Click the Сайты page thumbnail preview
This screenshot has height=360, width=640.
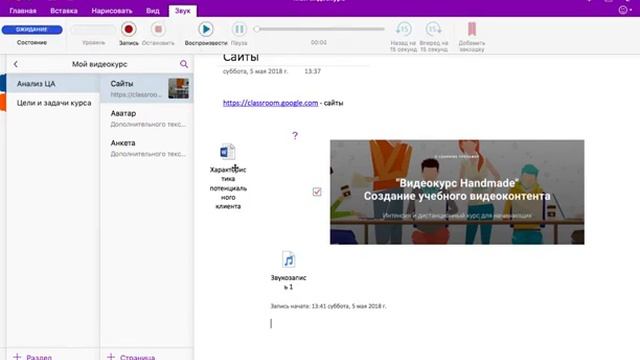179,89
